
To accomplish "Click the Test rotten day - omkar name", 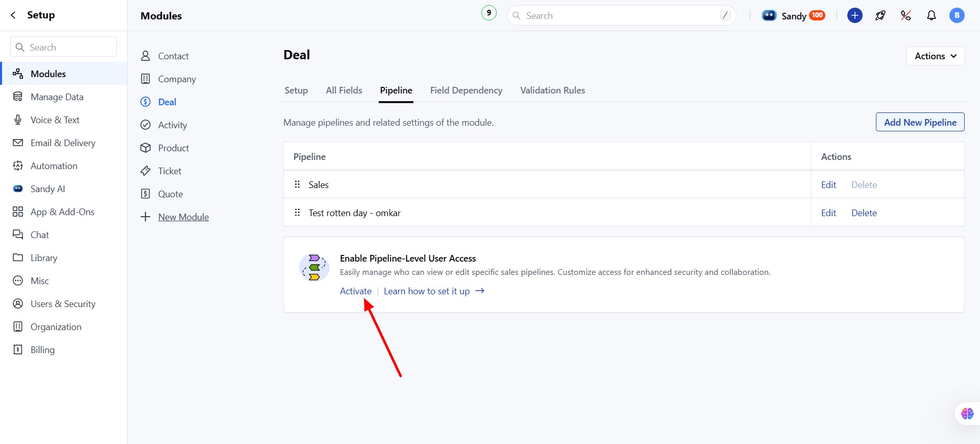I will click(x=354, y=213).
